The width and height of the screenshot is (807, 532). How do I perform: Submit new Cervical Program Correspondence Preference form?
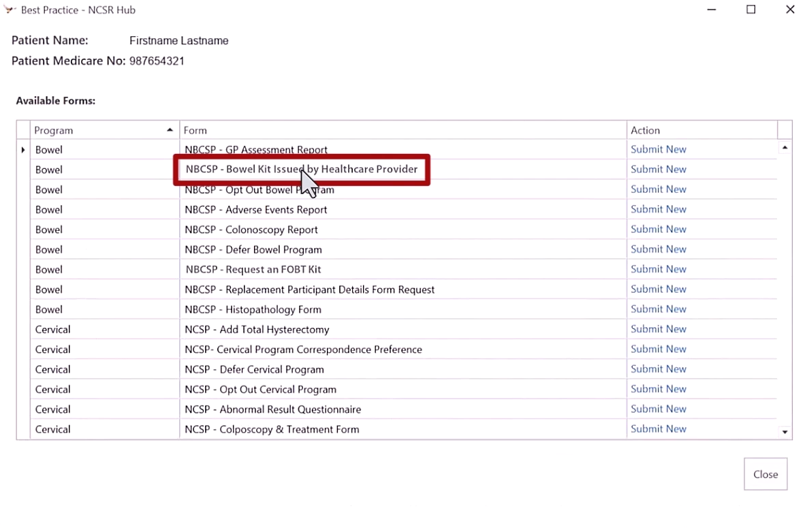pyautogui.click(x=659, y=349)
